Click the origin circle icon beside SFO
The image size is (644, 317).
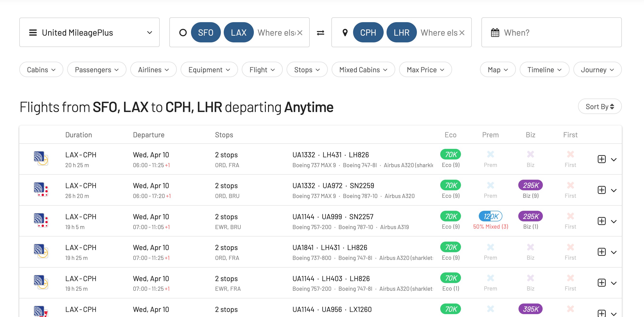tap(183, 32)
